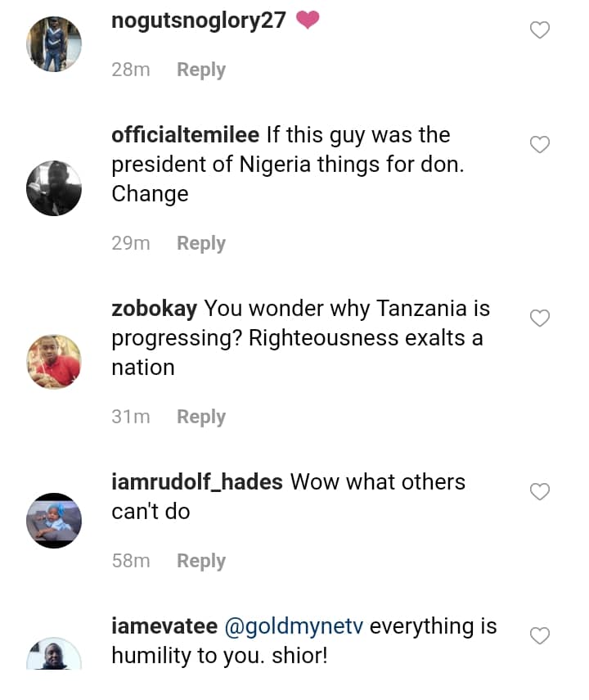
Task: Open iamrudolf_hades's profile avatar
Action: (x=54, y=520)
